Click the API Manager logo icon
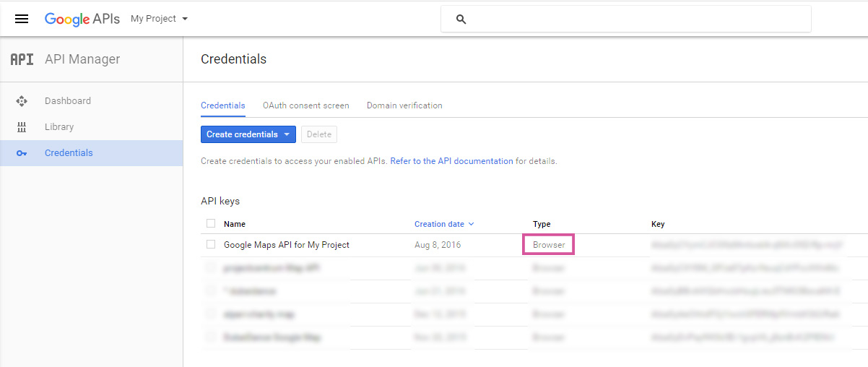868x367 pixels. click(22, 59)
